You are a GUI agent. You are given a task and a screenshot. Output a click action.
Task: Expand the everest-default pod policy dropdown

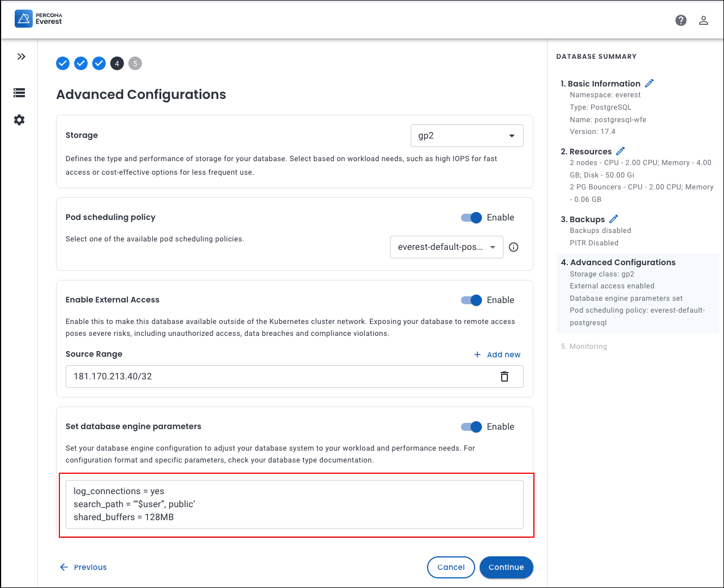tap(446, 247)
